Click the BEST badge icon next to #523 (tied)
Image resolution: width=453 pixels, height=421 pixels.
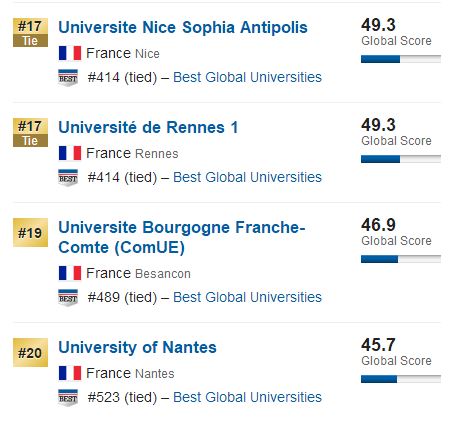[68, 398]
